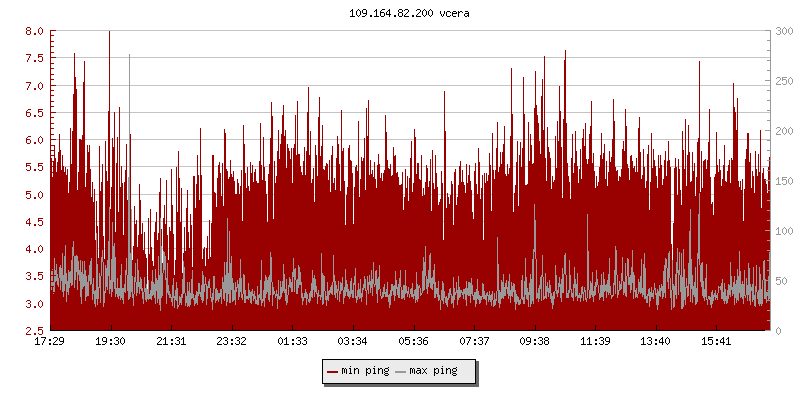Click the 13:40 time axis label
The image size is (800, 400).
point(655,341)
